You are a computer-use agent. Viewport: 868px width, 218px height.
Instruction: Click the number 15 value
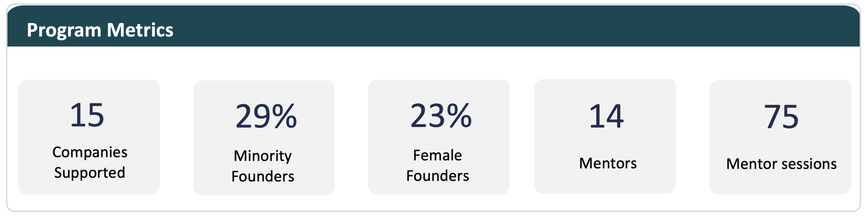87,115
